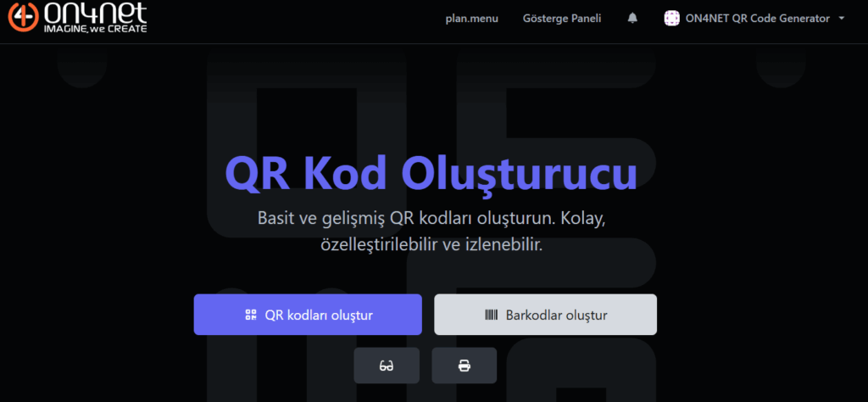This screenshot has width=868, height=402.
Task: Click the printer icon button
Action: point(464,366)
